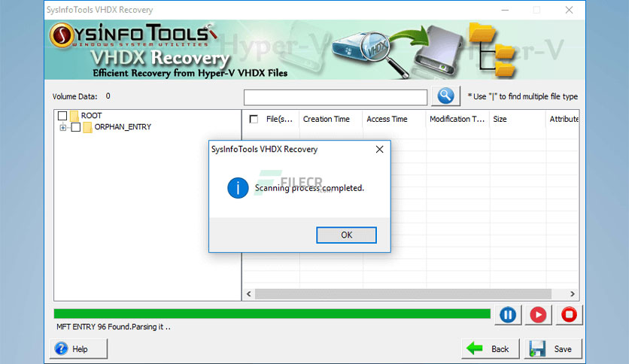Click the magnifier search icon button
Image resolution: width=629 pixels, height=364 pixels.
coord(445,96)
